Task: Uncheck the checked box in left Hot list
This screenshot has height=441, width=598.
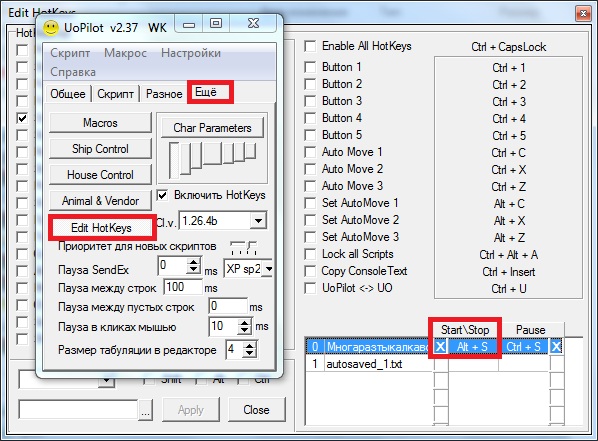Action: pyautogui.click(x=23, y=118)
